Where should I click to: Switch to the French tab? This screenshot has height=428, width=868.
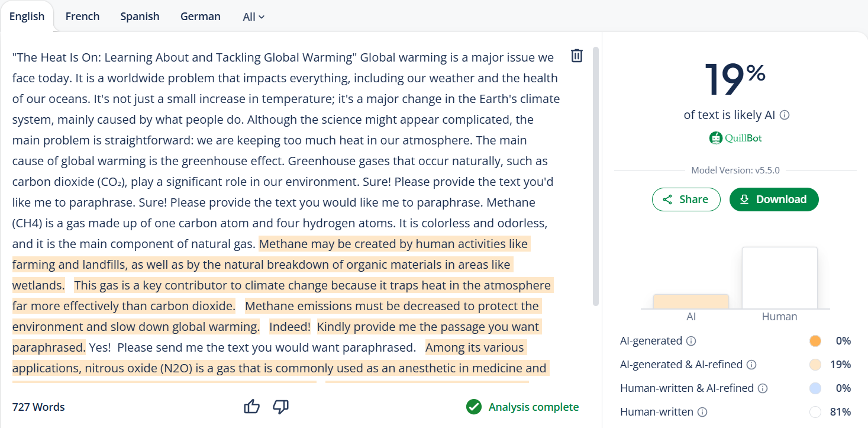82,16
